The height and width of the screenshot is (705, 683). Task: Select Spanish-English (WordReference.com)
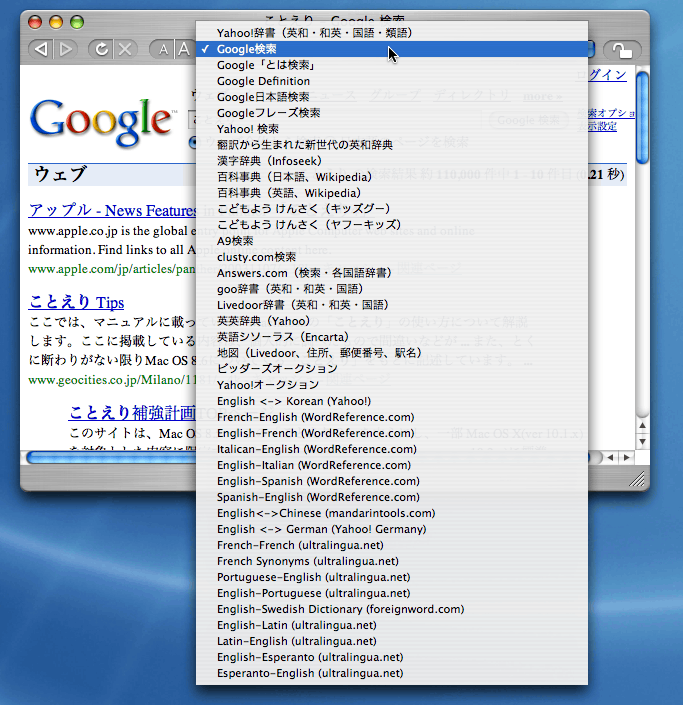(392, 497)
